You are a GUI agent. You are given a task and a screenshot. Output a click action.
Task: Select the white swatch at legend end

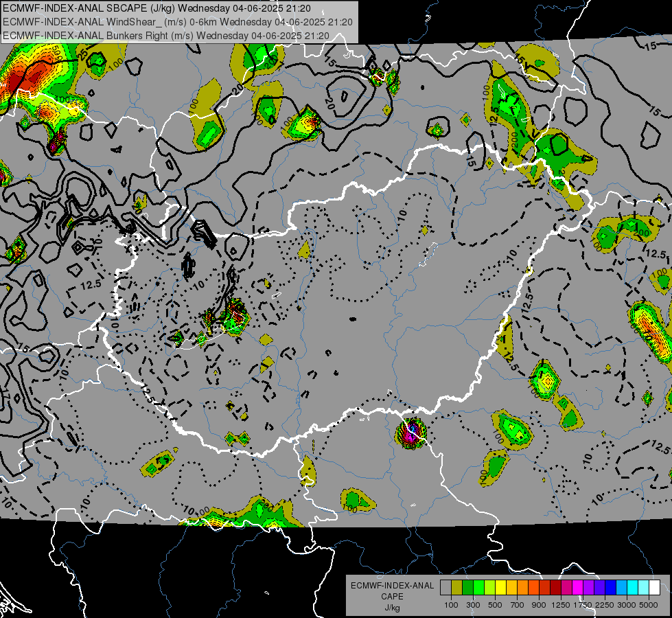[654, 588]
